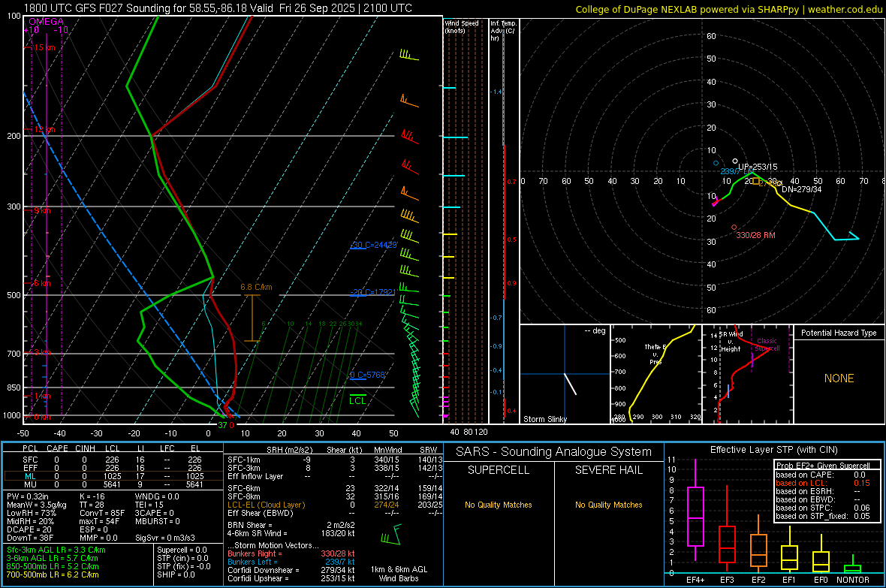Viewport: 886px width, 588px height.
Task: Click the red based on LCL: 0.15 line
Action: 823,483
